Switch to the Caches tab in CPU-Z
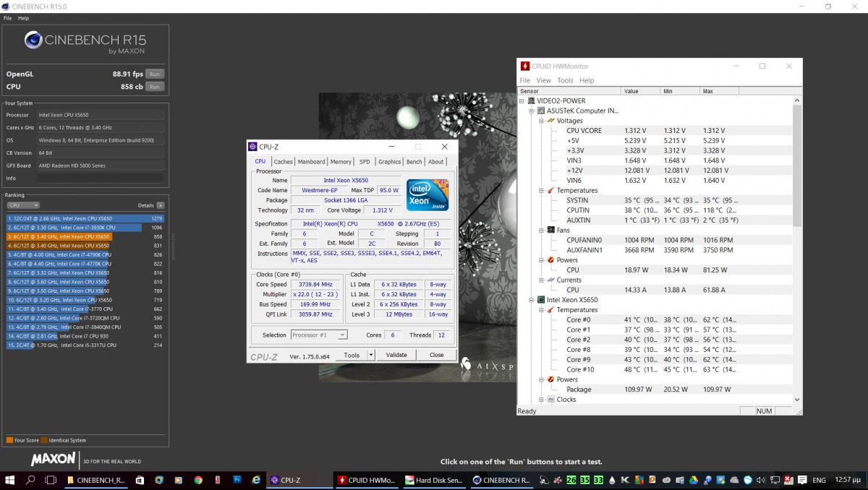 pos(284,162)
